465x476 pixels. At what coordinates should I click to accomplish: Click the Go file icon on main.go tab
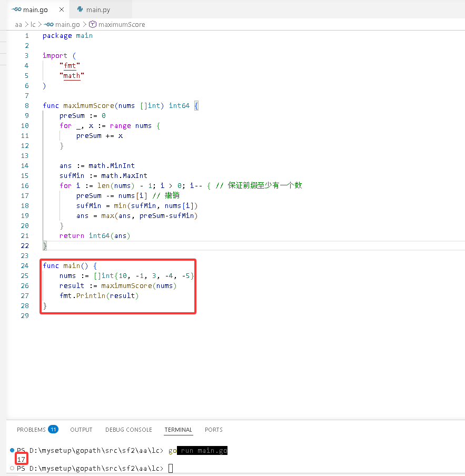[x=16, y=9]
